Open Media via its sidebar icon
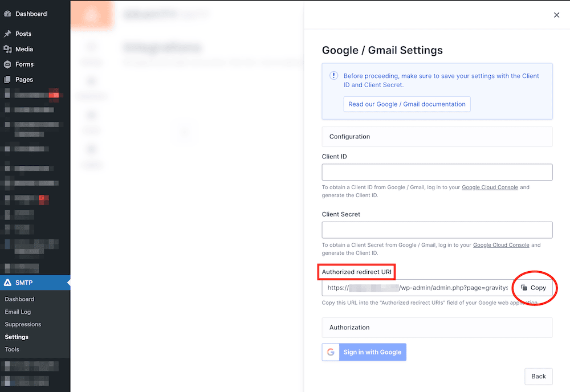Image resolution: width=570 pixels, height=392 pixels. (x=7, y=50)
